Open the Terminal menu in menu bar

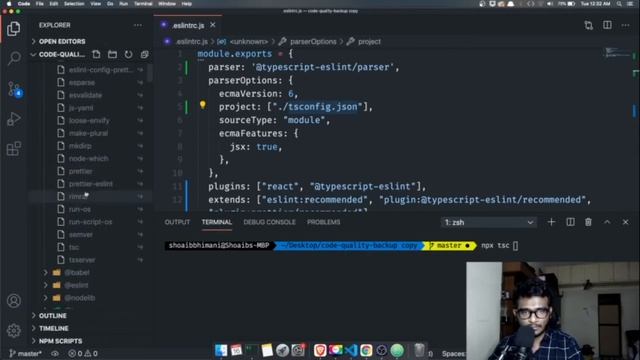click(x=143, y=4)
